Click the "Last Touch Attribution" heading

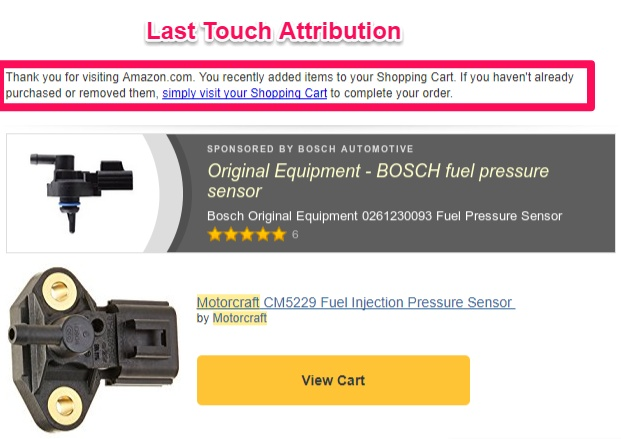pos(273,32)
